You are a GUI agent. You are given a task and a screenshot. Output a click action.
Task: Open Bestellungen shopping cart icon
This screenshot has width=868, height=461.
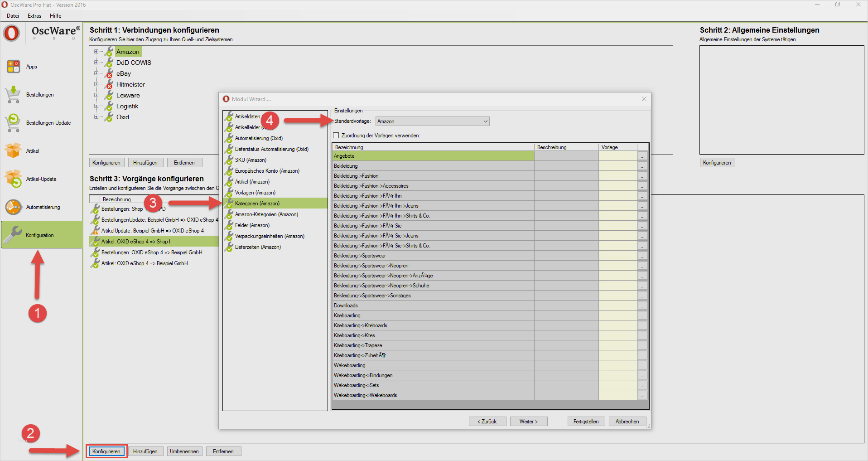tap(13, 95)
